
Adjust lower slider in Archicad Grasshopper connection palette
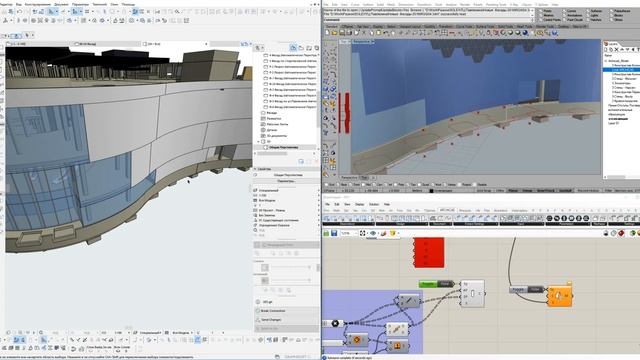click(291, 280)
